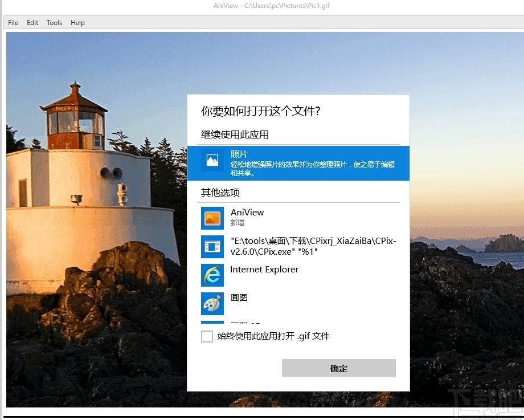Open the Edit menu
The height and width of the screenshot is (420, 524).
[x=32, y=22]
